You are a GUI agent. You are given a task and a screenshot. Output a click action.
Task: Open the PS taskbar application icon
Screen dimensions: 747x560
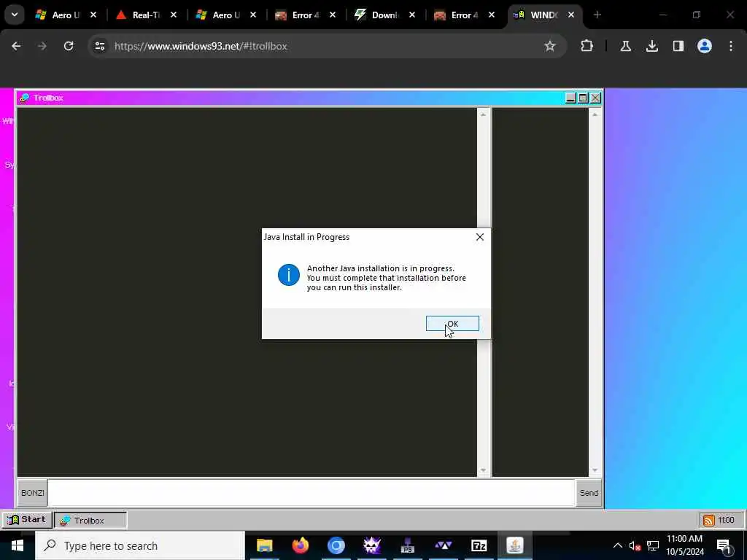(407, 545)
